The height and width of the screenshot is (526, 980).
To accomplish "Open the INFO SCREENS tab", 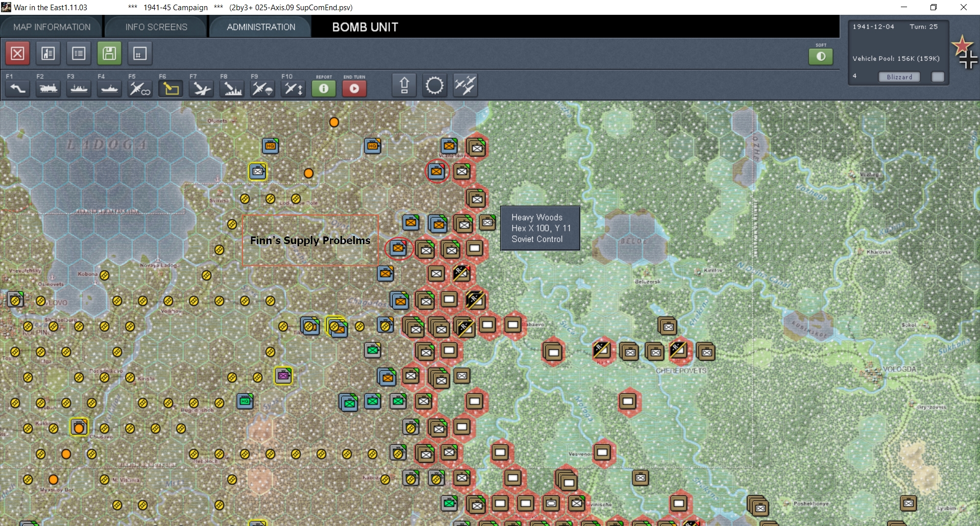I will [156, 27].
